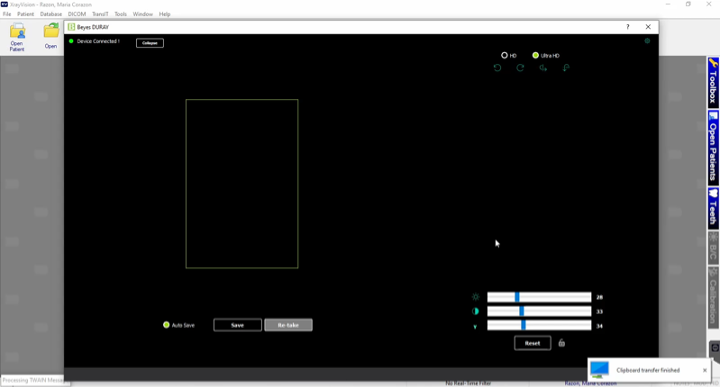The height and width of the screenshot is (388, 720).
Task: Rotate image counter-clockwise with the first rotate icon
Action: tap(497, 68)
